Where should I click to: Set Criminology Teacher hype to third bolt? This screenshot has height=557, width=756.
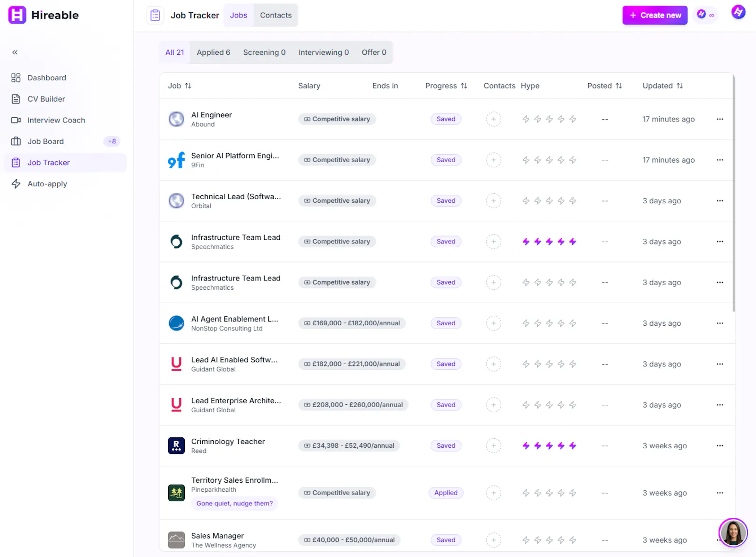click(x=550, y=446)
